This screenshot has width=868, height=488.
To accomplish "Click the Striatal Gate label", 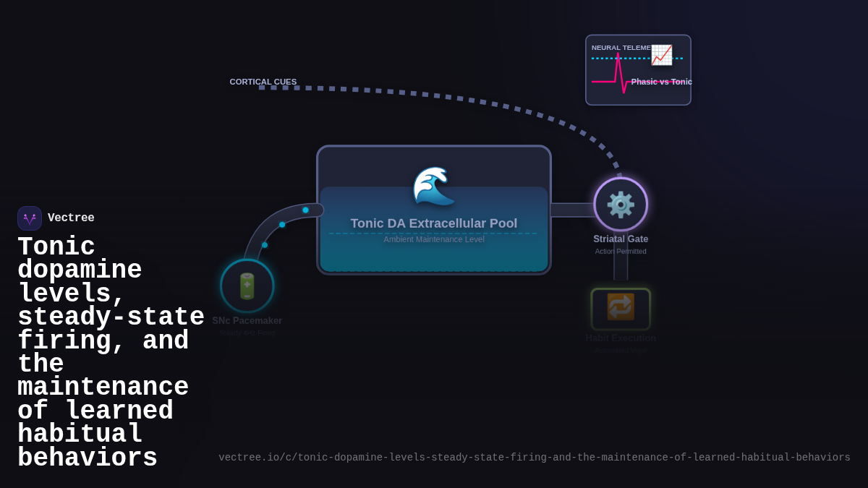I will (x=621, y=239).
